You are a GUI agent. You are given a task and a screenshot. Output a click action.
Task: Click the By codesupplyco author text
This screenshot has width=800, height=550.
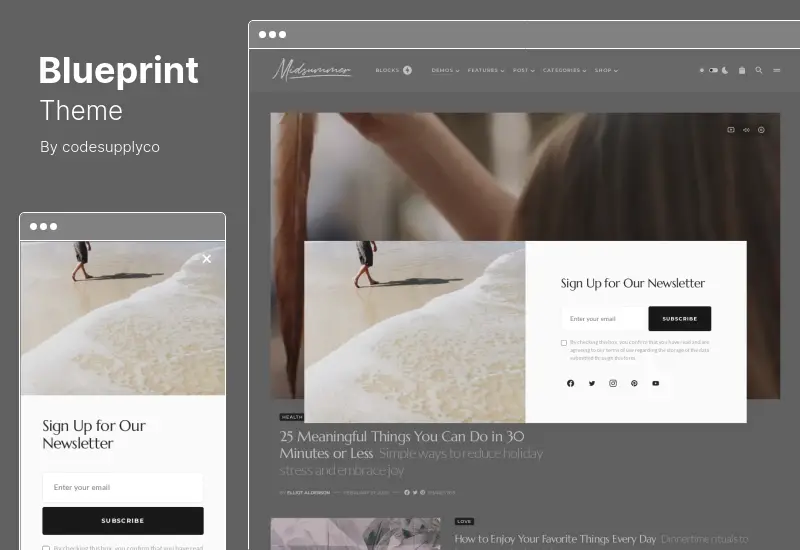pos(100,147)
